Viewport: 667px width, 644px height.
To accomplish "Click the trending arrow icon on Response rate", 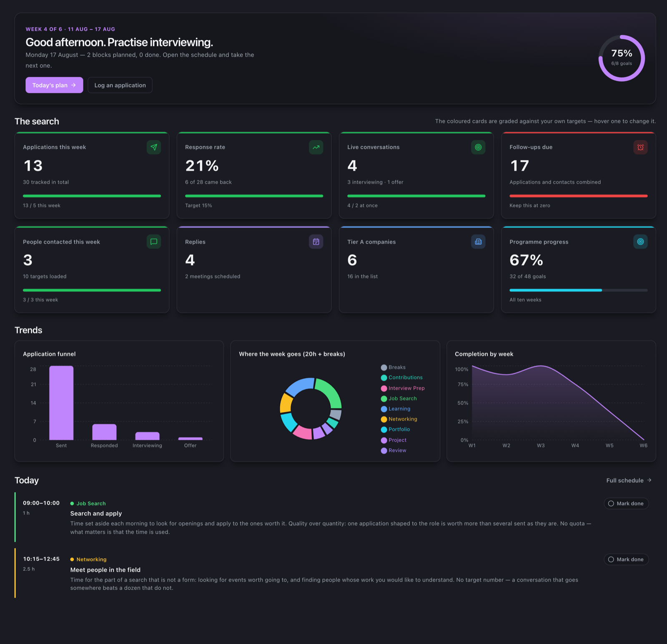I will click(316, 147).
